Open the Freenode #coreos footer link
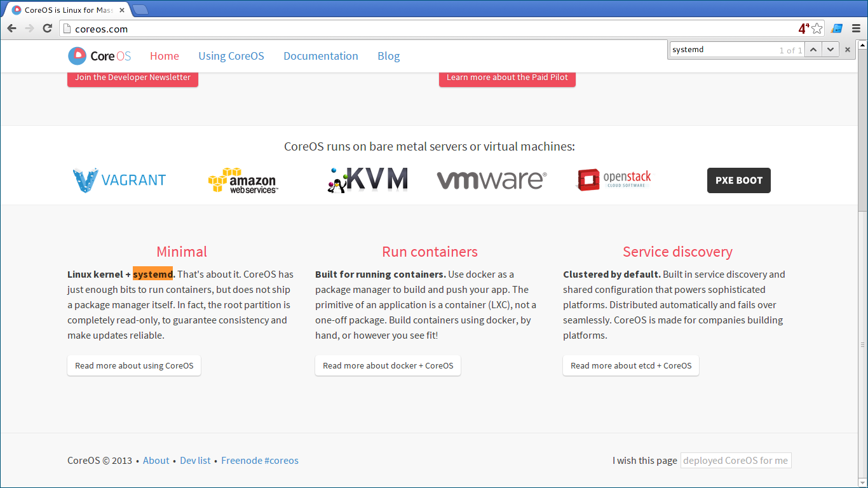 click(260, 461)
